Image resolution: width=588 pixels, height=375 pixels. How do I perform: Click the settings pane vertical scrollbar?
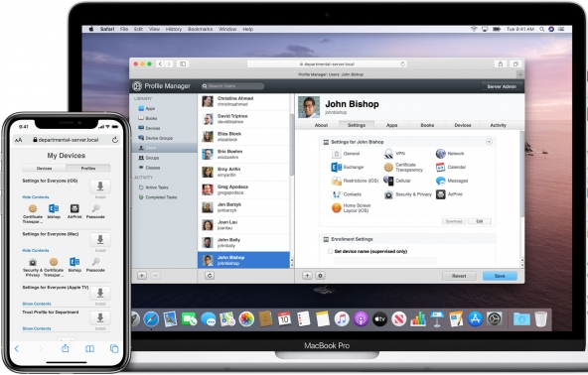[x=521, y=174]
